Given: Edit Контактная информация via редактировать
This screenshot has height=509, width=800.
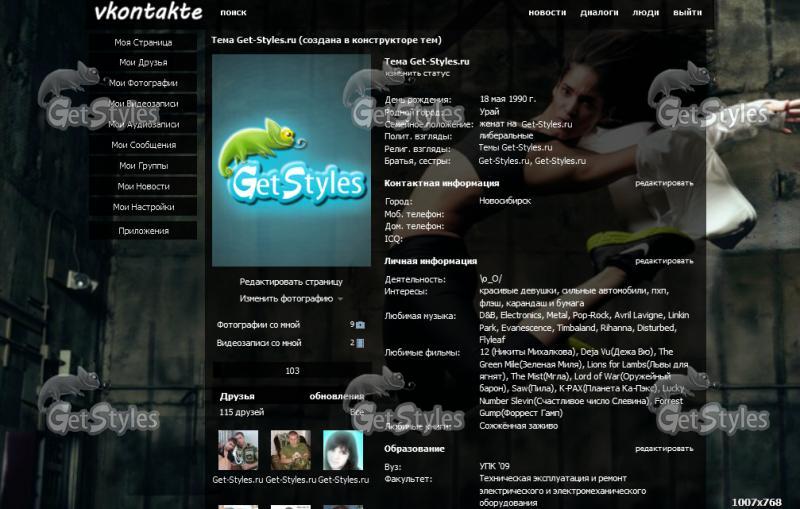Looking at the screenshot, I should (664, 183).
